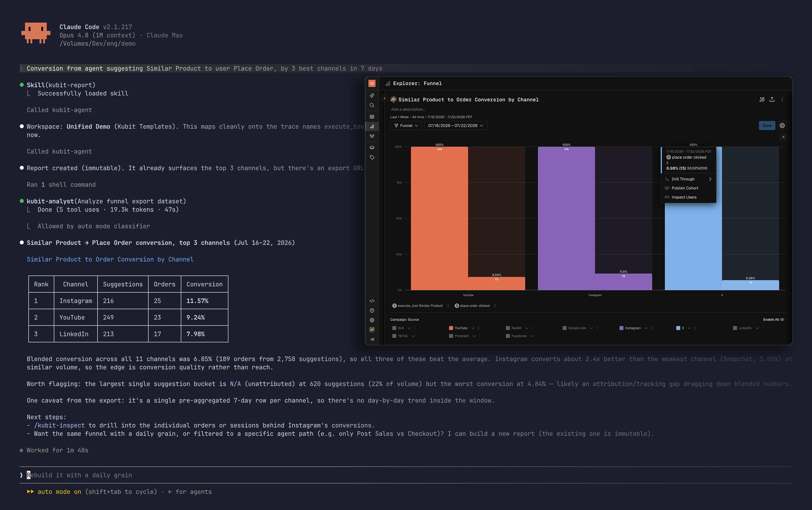Open Similar Product to Order Conversion by Channel link
This screenshot has width=812, height=510.
pos(110,259)
